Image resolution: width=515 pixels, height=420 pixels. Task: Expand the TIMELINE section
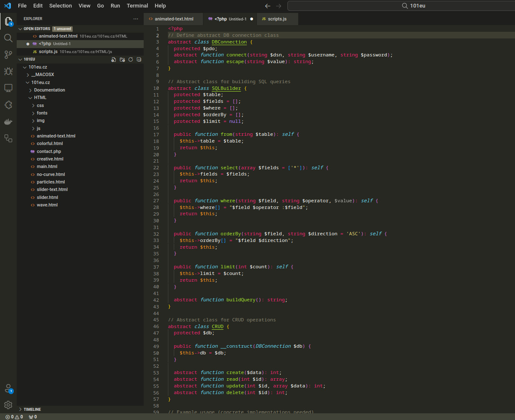click(32, 410)
